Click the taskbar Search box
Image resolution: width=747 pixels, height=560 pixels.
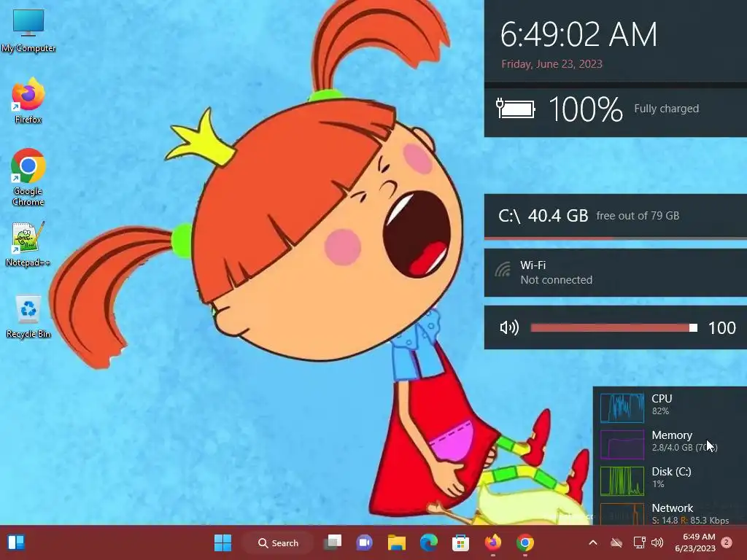coord(278,542)
